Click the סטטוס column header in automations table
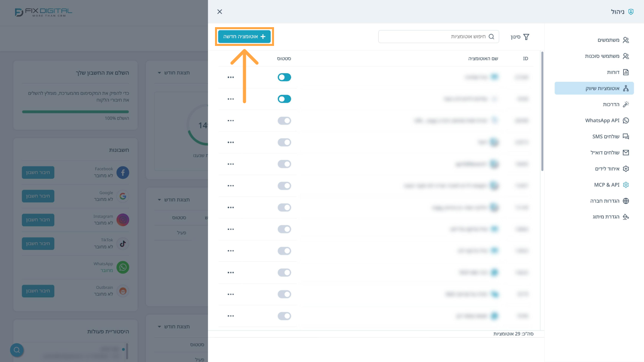This screenshot has height=362, width=644. point(284,59)
